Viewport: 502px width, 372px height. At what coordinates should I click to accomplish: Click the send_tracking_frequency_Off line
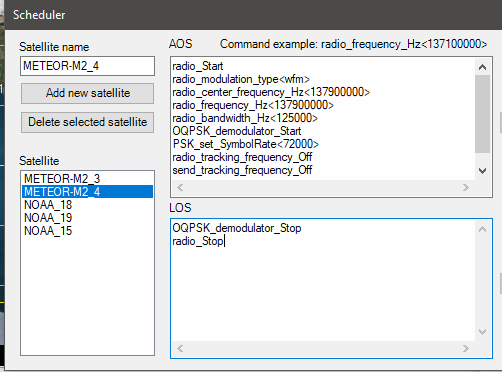pos(242,170)
